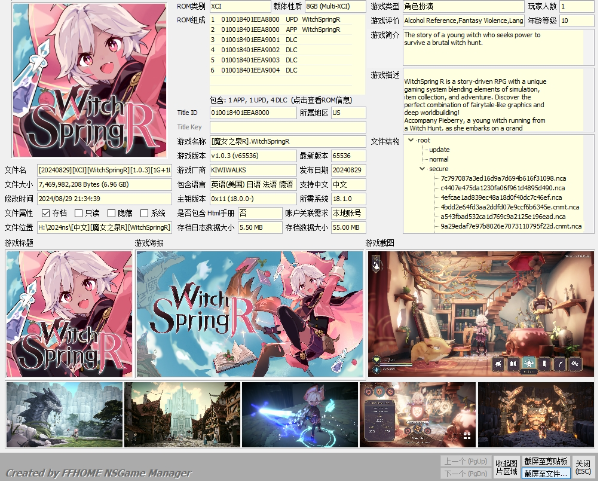Check the 隐藏 hidden attribute checkbox
The width and height of the screenshot is (598, 481).
coord(111,213)
